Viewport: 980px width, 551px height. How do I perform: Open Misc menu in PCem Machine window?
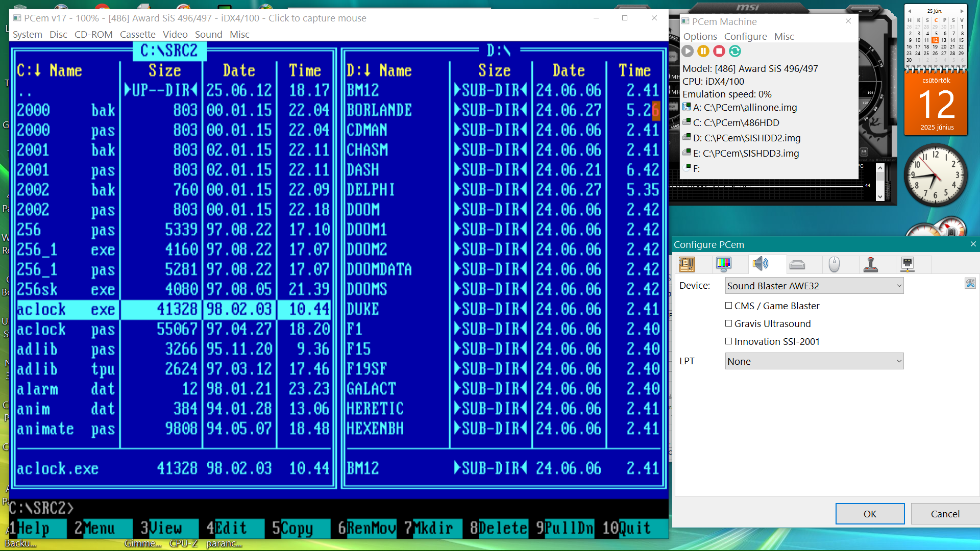[784, 36]
